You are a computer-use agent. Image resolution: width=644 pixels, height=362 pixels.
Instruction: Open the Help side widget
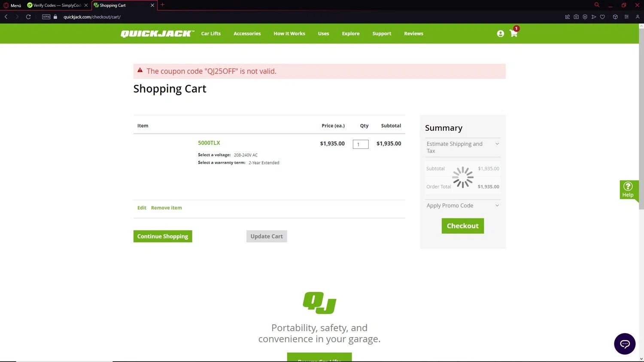click(628, 190)
